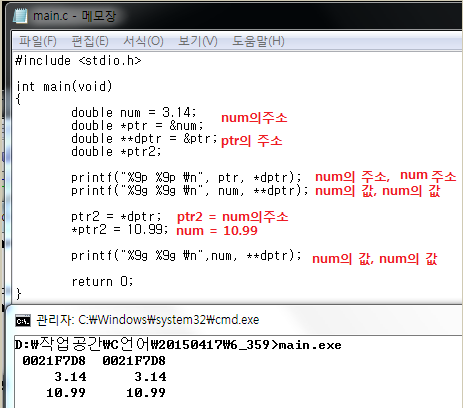The width and height of the screenshot is (463, 409).
Task: Click the double *ptr2; declaration line
Action: tap(116, 152)
